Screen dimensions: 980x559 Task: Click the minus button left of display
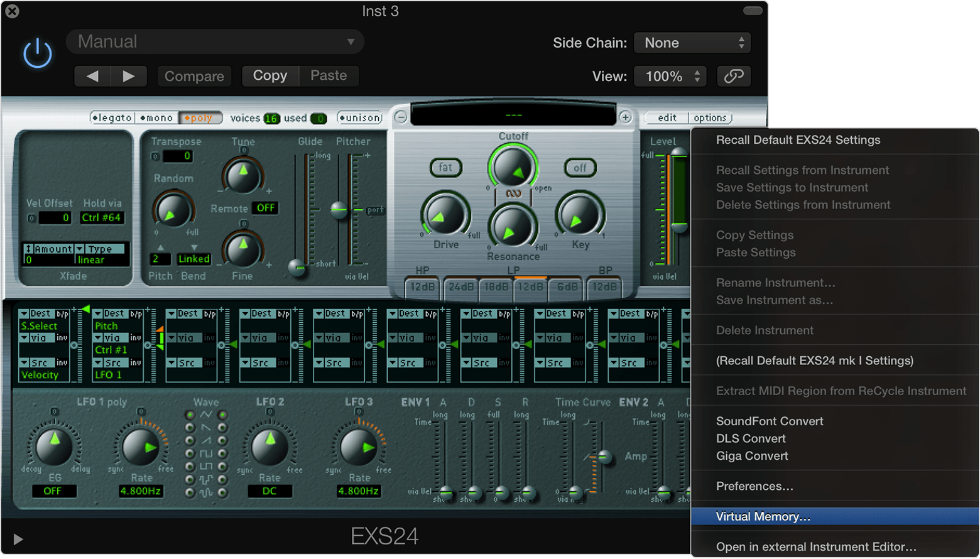401,117
